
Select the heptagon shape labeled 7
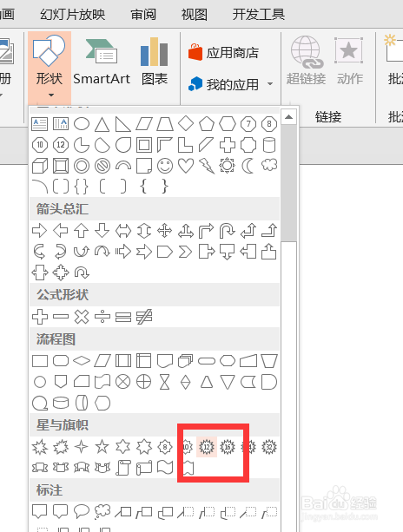(x=248, y=124)
